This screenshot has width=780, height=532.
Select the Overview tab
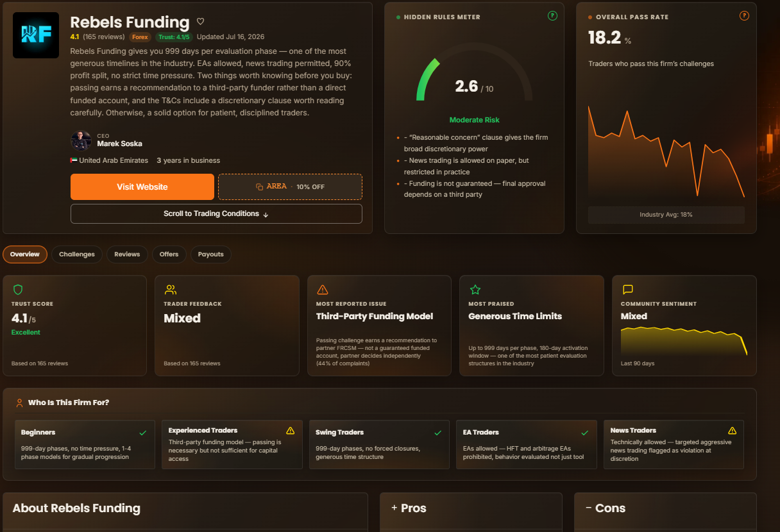tap(25, 254)
